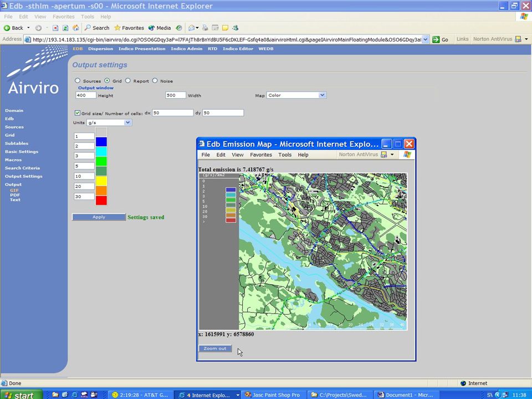Viewport: 532px width, 399px height.
Task: Open the PDF output link
Action: [15, 195]
